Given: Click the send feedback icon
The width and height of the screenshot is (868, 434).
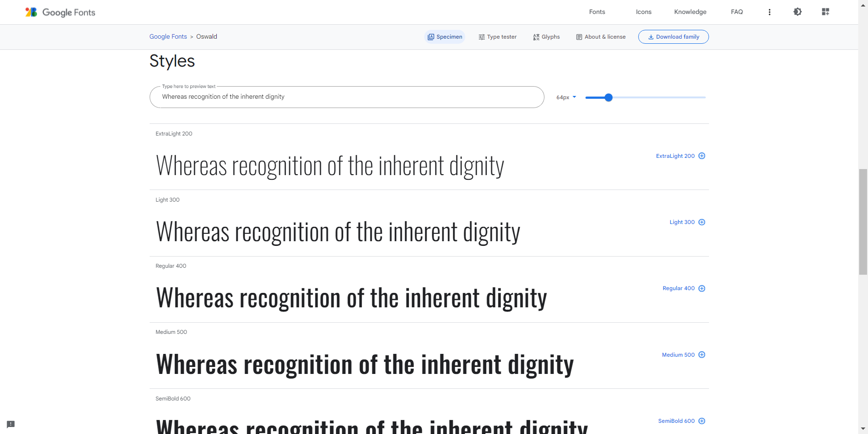Looking at the screenshot, I should click(11, 424).
